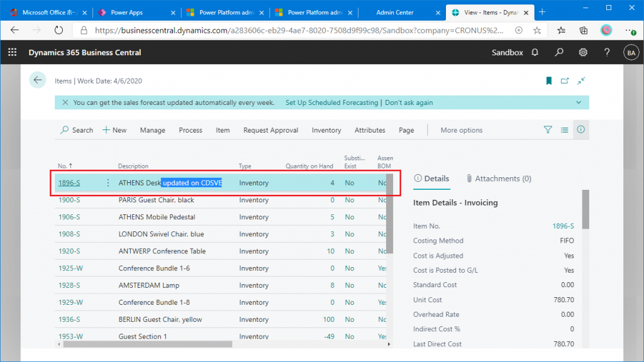Click the items list vertical scrollbar

click(x=389, y=214)
